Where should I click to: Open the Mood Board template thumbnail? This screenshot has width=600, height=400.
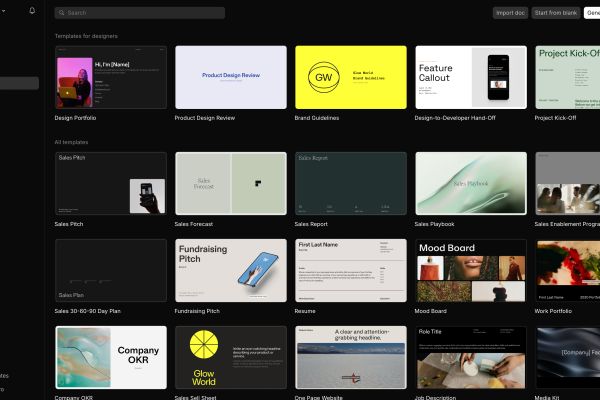coord(471,270)
